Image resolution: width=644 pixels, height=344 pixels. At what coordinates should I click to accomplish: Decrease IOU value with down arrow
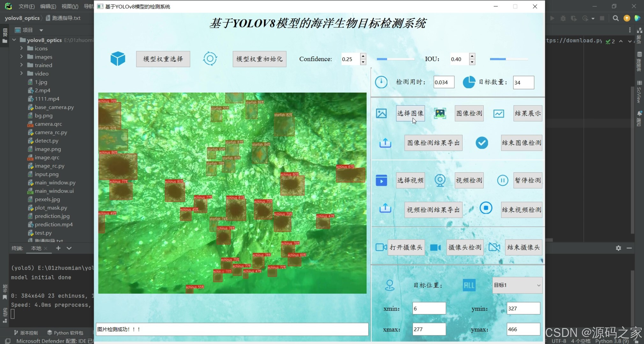tap(472, 62)
